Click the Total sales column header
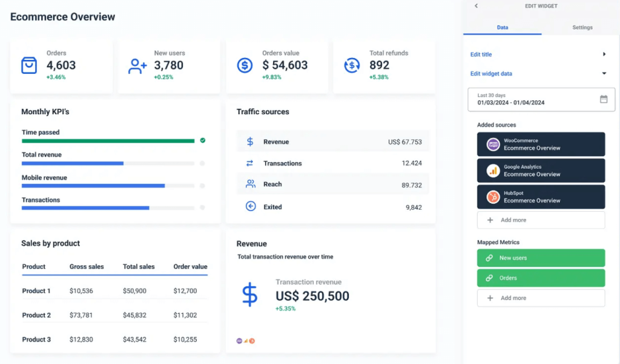 point(139,267)
